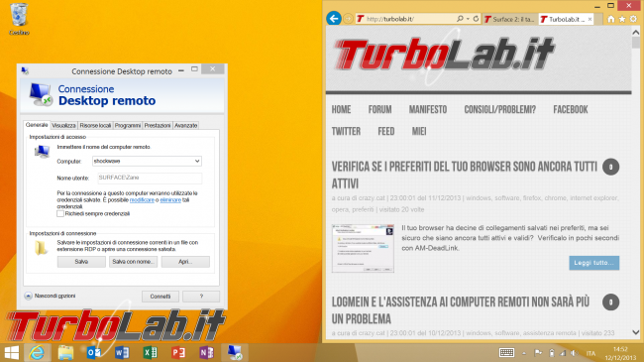Open the preferiti article thumbnail image

click(363, 249)
